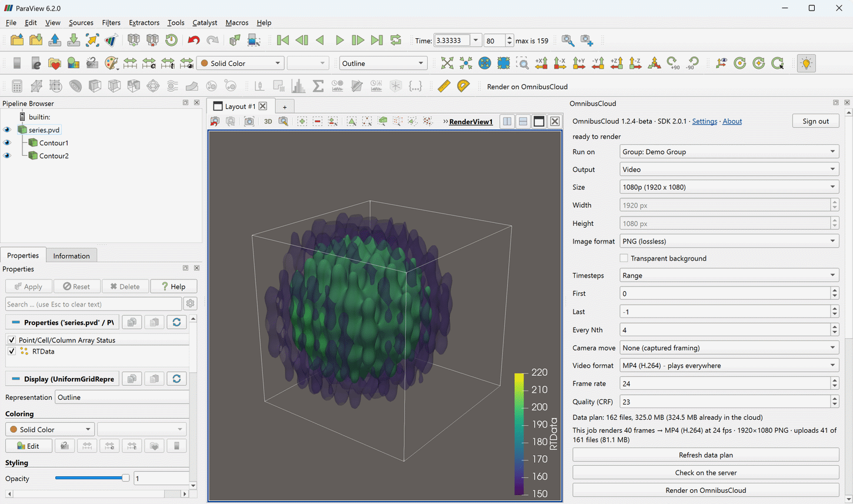
Task: Click the Refresh data plan button
Action: coord(705,455)
